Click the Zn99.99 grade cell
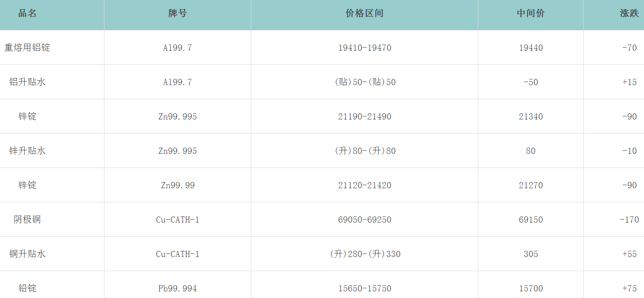Screen dimensions: 644x298 coord(178,185)
